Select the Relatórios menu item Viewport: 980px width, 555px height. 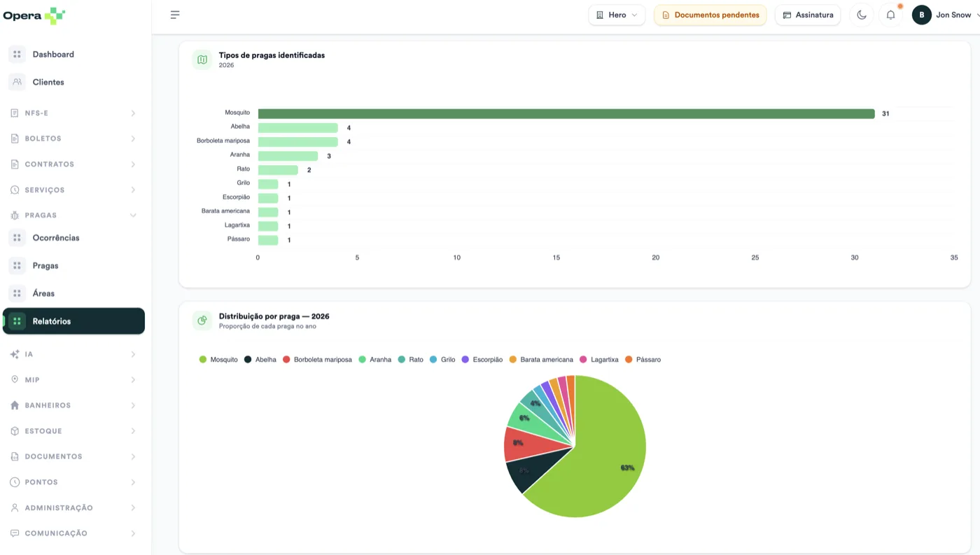[74, 321]
